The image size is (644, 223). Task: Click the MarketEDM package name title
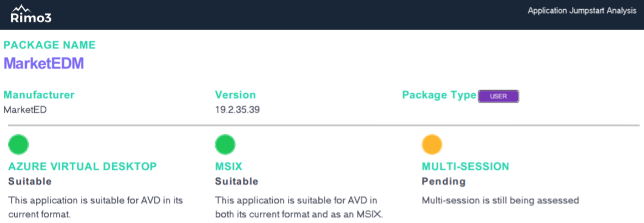pyautogui.click(x=44, y=63)
